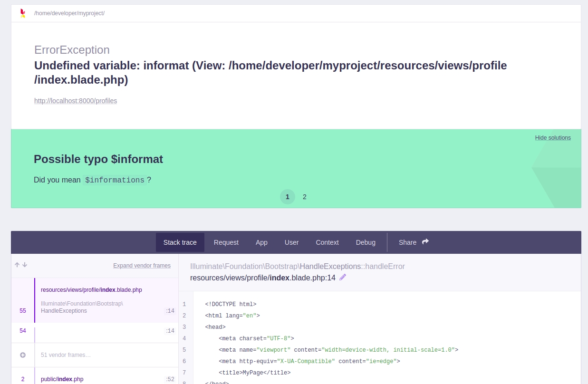This screenshot has width=588, height=384.
Task: Go to solution page 2
Action: point(305,197)
